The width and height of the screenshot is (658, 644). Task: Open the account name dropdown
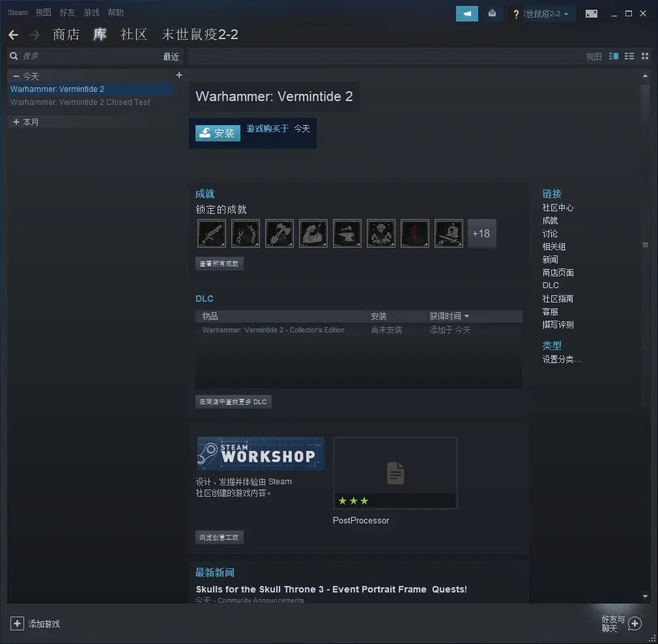tap(546, 14)
